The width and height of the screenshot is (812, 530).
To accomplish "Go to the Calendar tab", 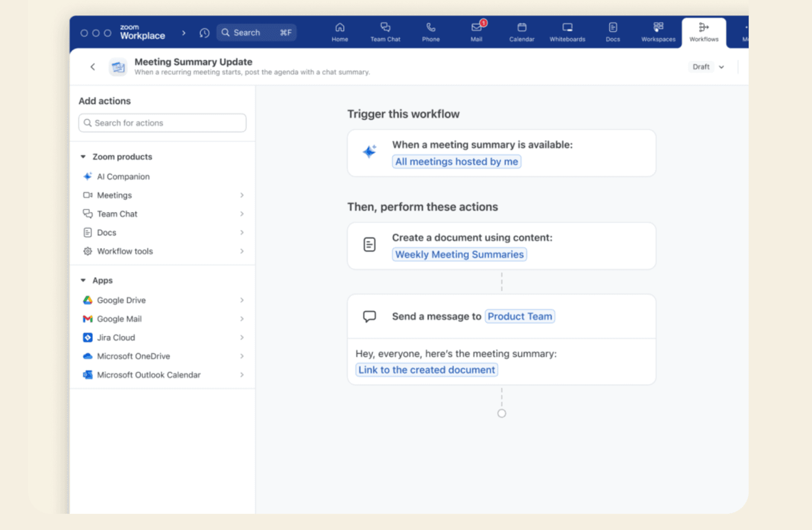I will [x=522, y=32].
